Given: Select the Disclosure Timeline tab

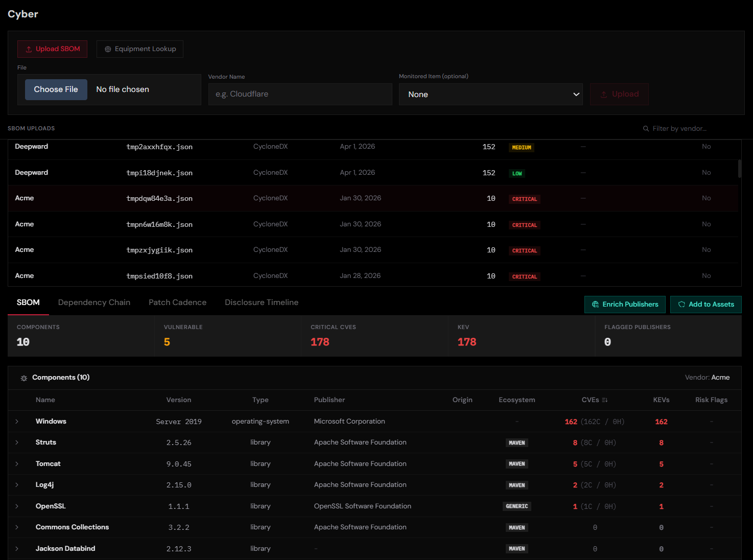Looking at the screenshot, I should coord(261,302).
